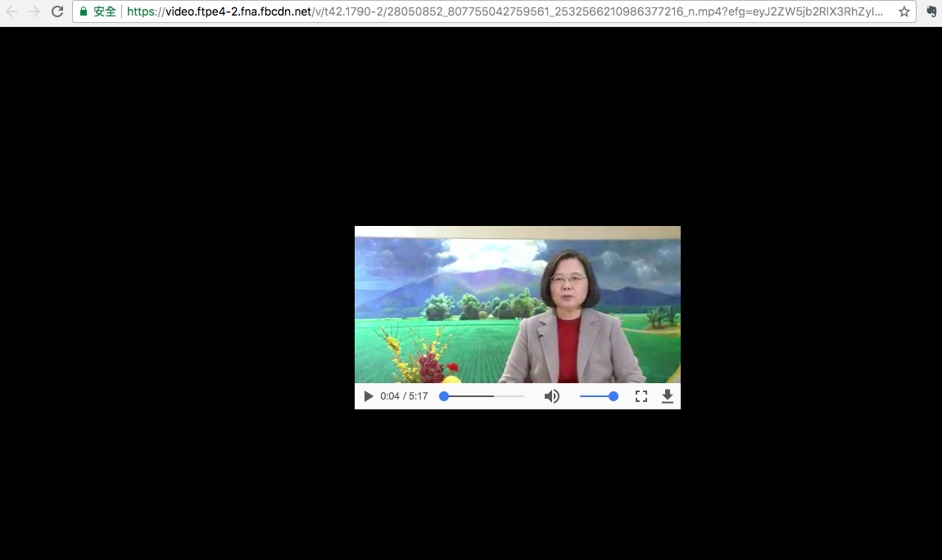
Task: Click the green secure padlock icon
Action: 84,11
